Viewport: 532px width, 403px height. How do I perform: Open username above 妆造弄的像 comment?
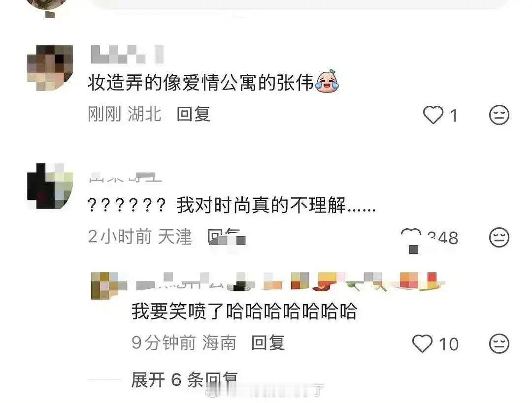[x=127, y=54]
